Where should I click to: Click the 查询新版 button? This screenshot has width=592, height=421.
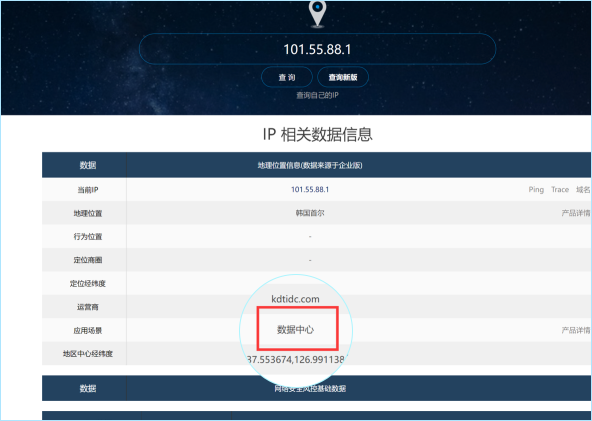pyautogui.click(x=343, y=77)
